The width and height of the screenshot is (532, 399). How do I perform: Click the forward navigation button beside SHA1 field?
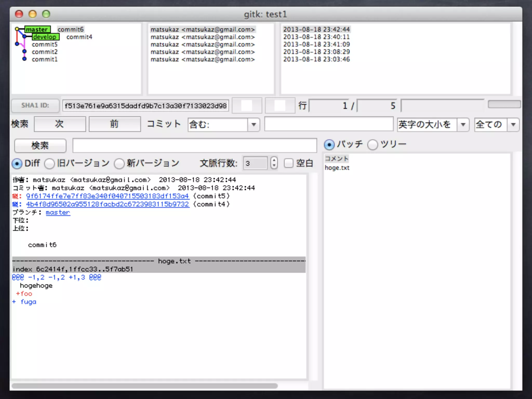[280, 105]
